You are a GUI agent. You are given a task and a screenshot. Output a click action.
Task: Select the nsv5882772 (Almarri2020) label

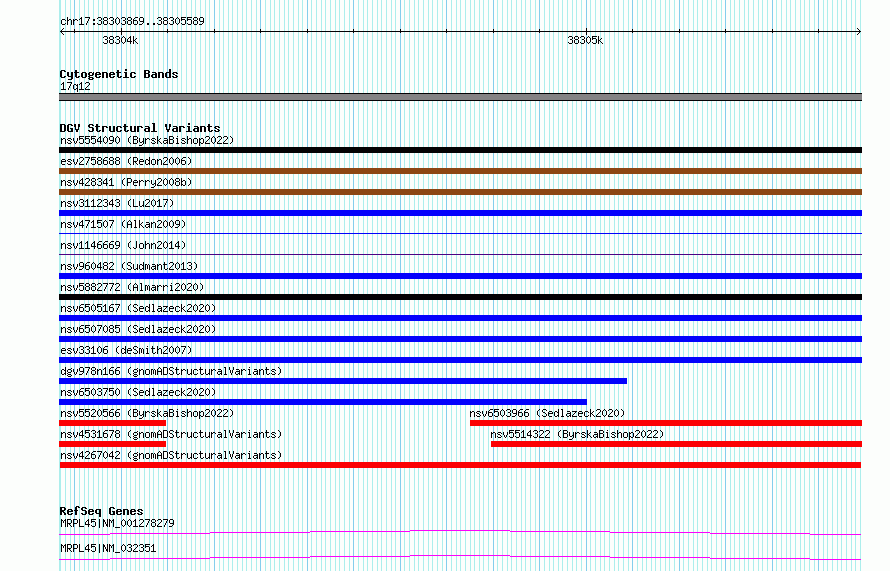tap(132, 287)
